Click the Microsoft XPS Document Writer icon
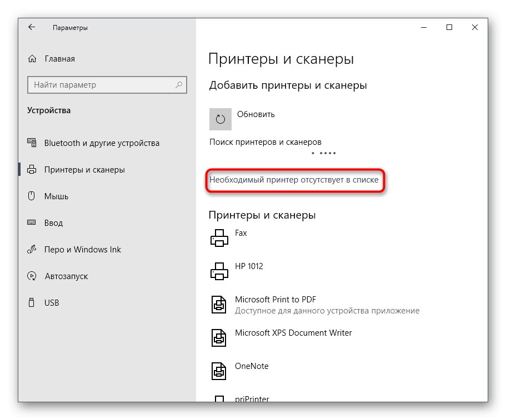The image size is (506, 420). 219,338
